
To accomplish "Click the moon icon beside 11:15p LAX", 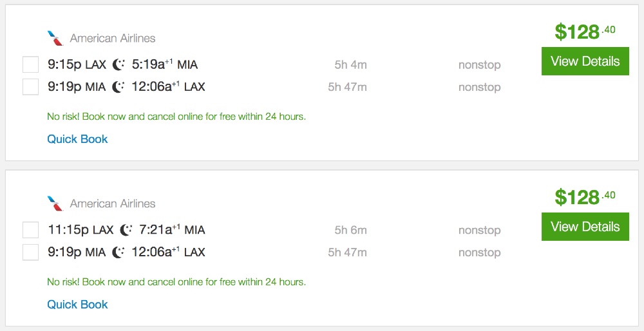I will (126, 230).
